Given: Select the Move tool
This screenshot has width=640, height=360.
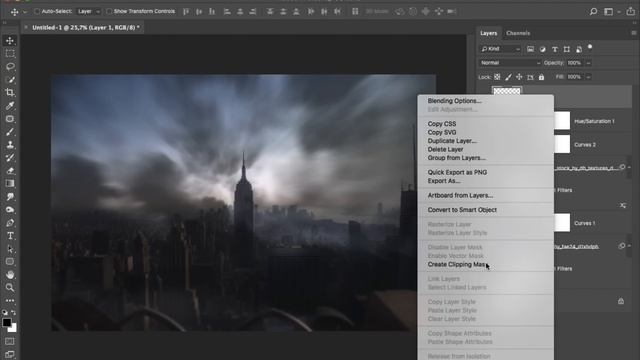Looking at the screenshot, I should point(10,40).
